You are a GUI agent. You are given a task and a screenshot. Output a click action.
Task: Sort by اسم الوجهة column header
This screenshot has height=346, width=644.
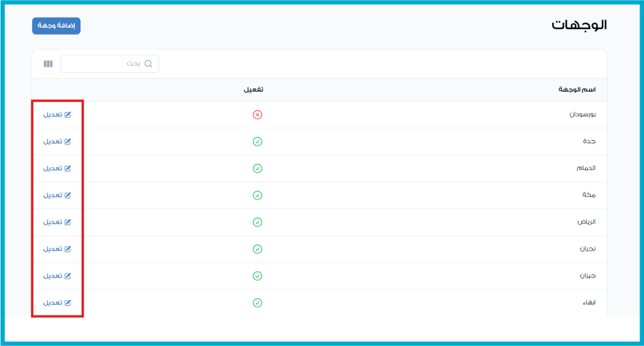(577, 89)
